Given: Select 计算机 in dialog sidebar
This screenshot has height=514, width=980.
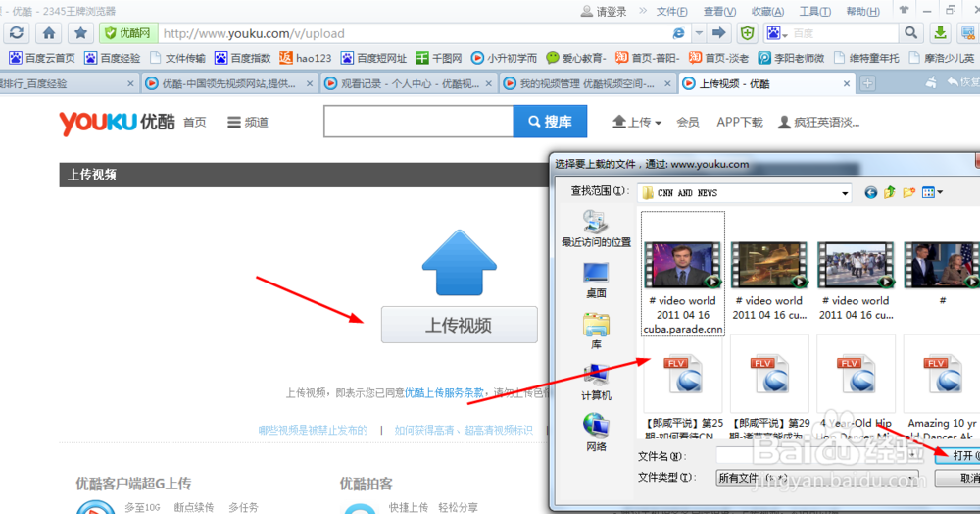Looking at the screenshot, I should tap(596, 383).
